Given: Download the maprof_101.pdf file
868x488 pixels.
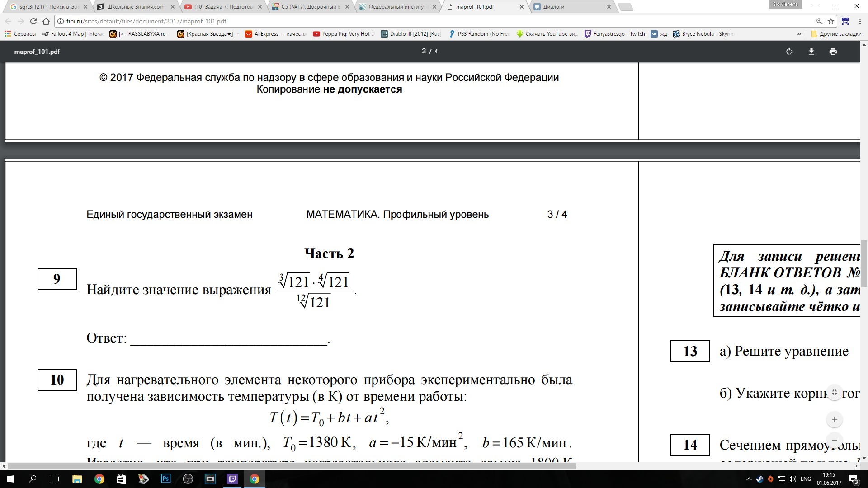Looking at the screenshot, I should click(x=811, y=52).
